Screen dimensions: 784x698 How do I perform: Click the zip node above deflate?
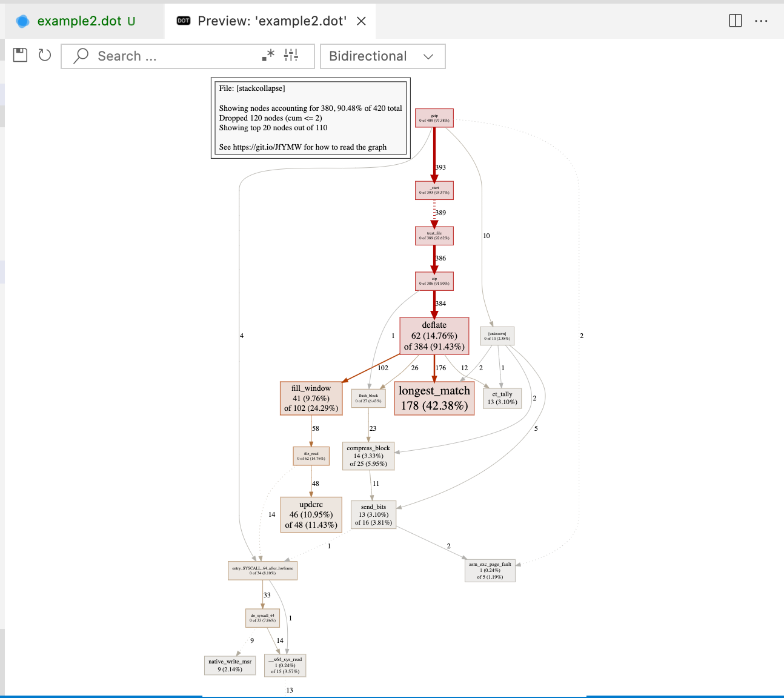tap(434, 281)
